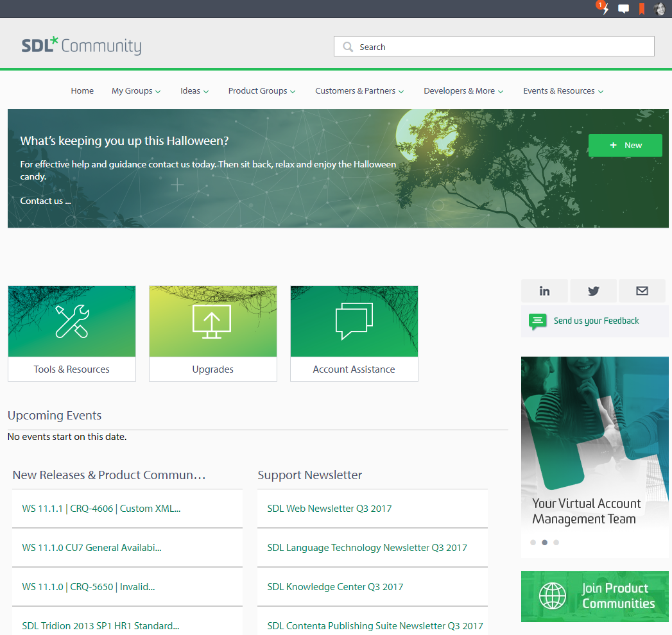The height and width of the screenshot is (635, 672).
Task: Expand the Developers & More dropdown
Action: pos(463,91)
